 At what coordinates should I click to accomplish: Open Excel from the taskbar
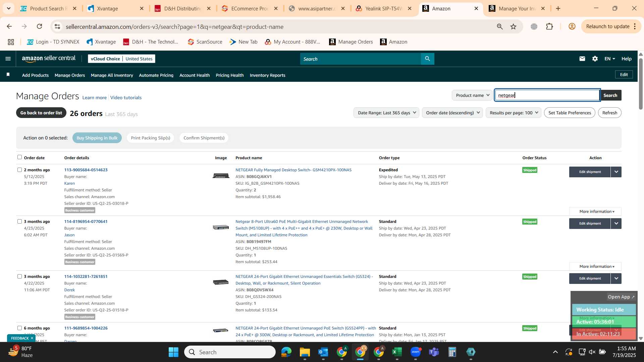[397, 352]
